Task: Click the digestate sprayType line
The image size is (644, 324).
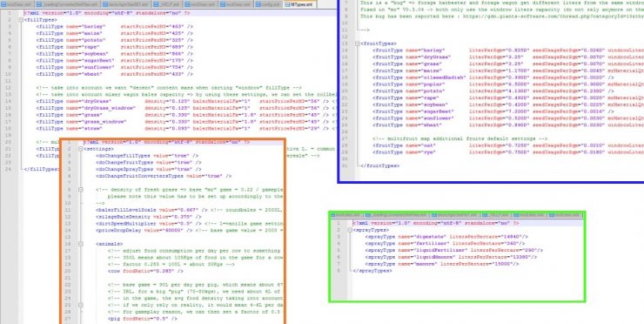Action: click(446, 237)
